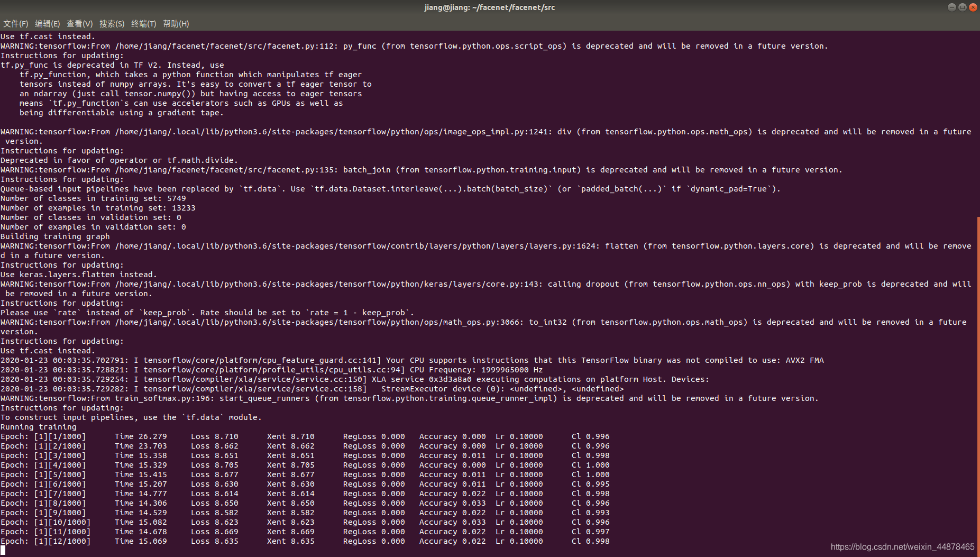Screen dimensions: 980x557
Task: Click the facenet.py:135 batch_join warning line
Action: tap(422, 170)
